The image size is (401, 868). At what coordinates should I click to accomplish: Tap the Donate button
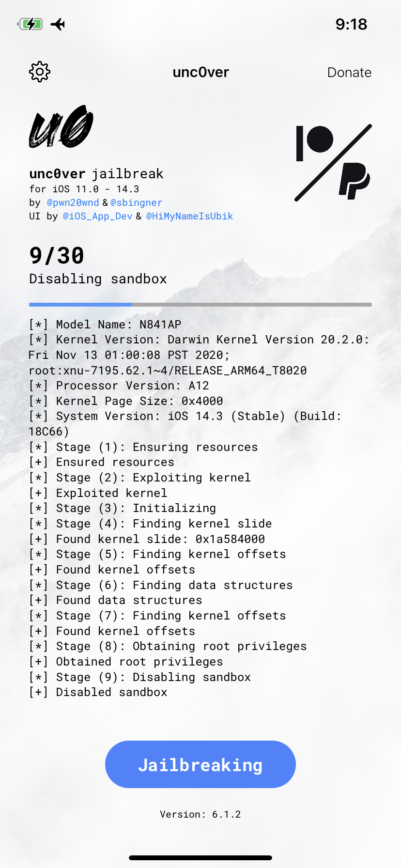coord(349,73)
